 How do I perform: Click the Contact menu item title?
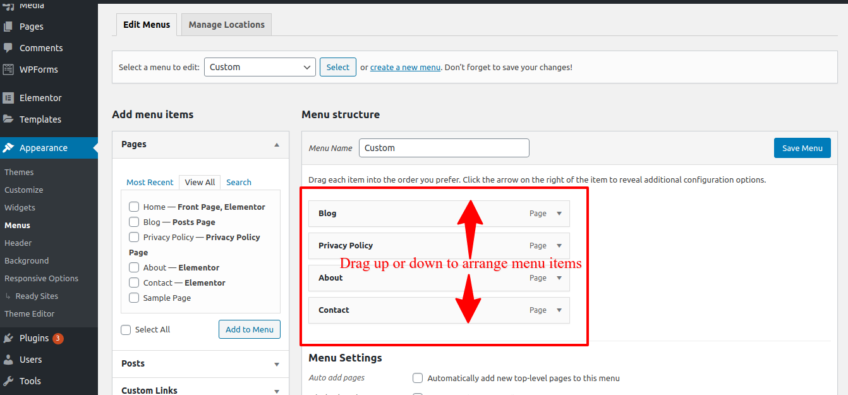point(334,310)
